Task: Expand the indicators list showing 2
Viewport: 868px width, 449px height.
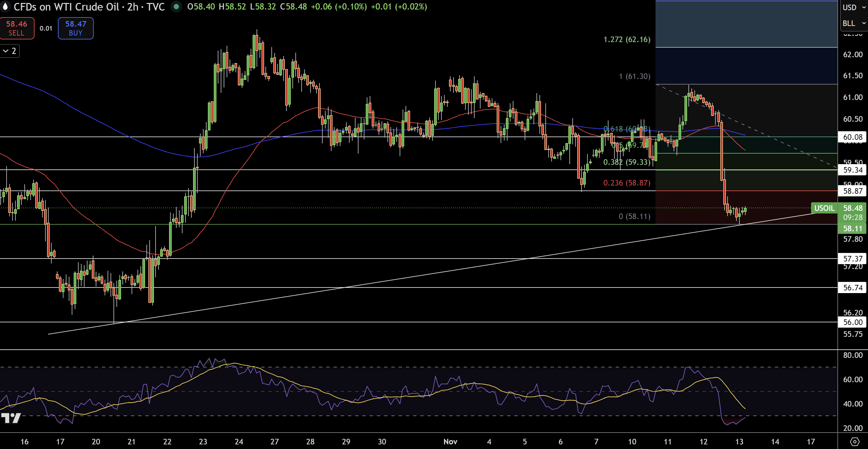Action: coord(9,51)
